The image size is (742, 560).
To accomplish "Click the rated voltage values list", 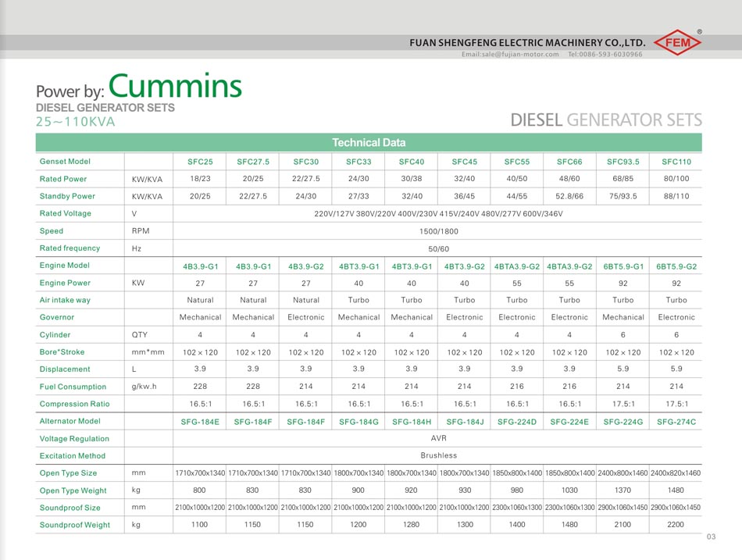I will (x=439, y=214).
